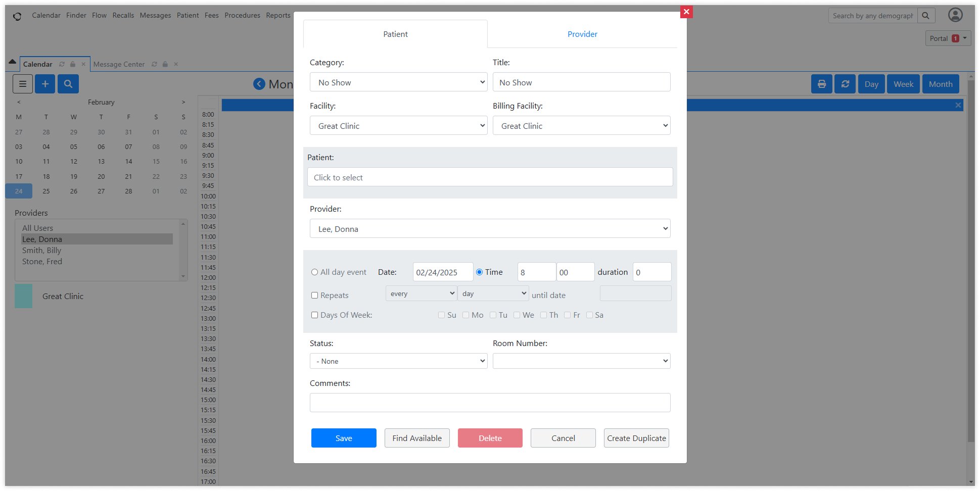Check the Sa day checkbox

[x=589, y=315]
